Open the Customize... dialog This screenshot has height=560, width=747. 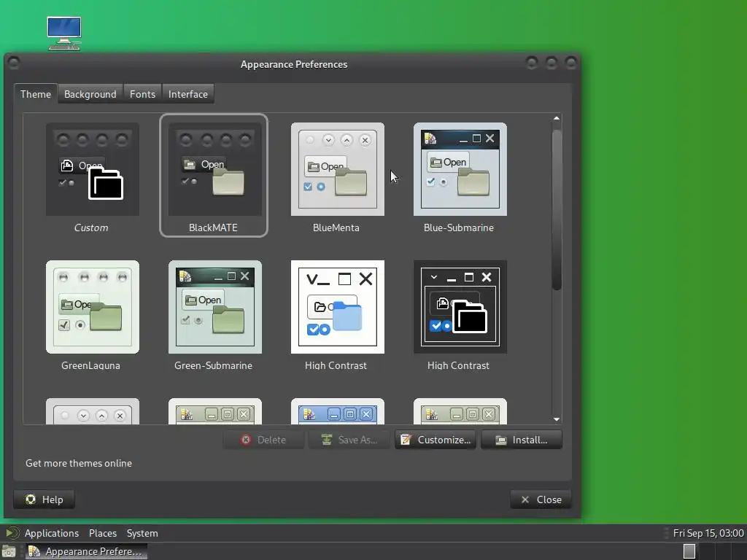click(436, 440)
